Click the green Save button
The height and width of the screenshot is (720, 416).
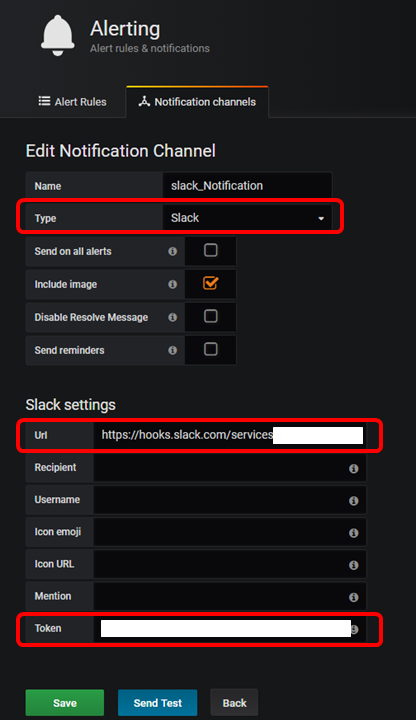click(65, 703)
